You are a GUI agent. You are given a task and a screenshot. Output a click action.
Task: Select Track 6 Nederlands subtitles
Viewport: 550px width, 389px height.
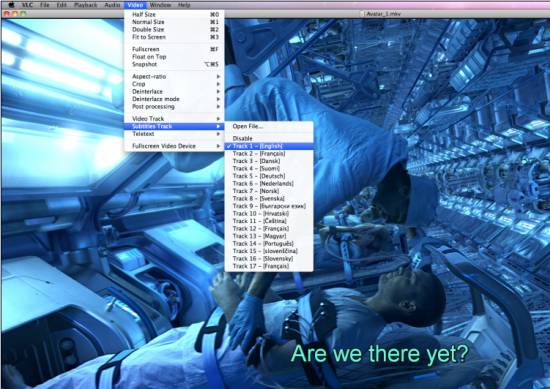click(x=269, y=183)
